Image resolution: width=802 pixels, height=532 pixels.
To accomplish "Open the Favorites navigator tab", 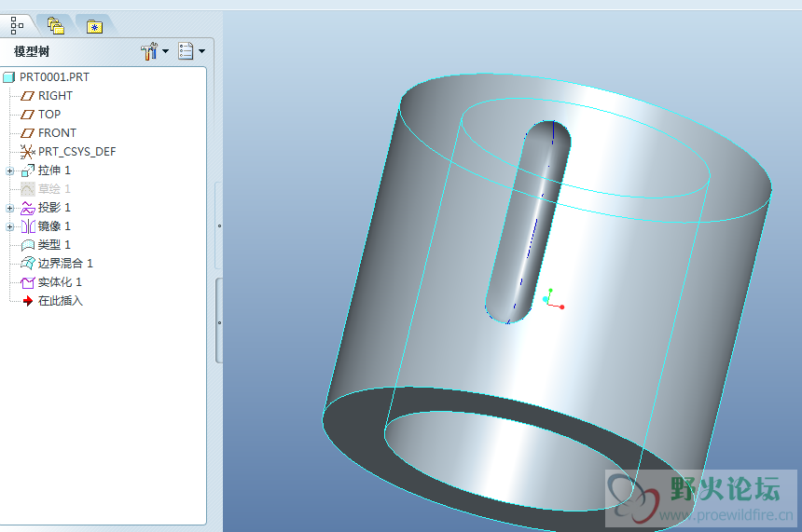I will point(94,26).
